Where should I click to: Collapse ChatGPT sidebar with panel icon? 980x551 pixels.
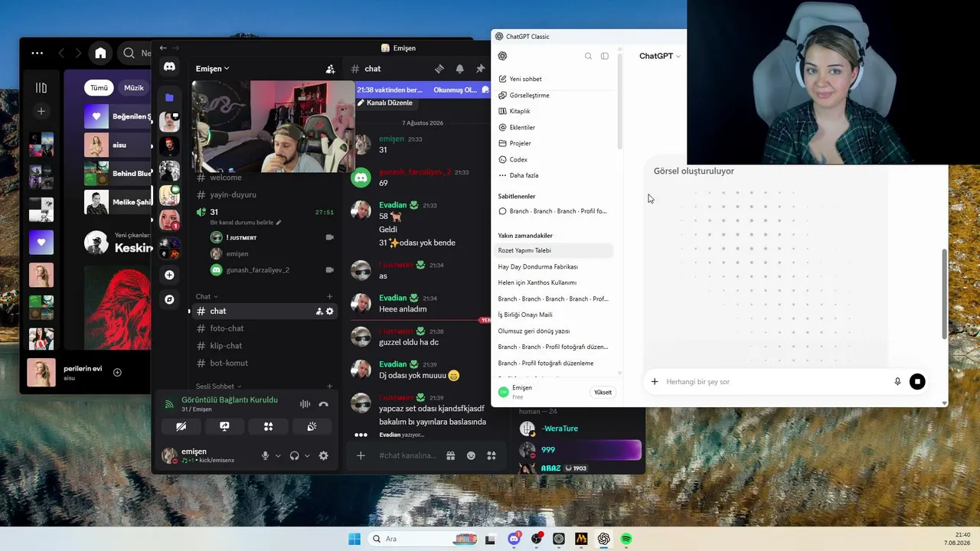click(x=605, y=56)
